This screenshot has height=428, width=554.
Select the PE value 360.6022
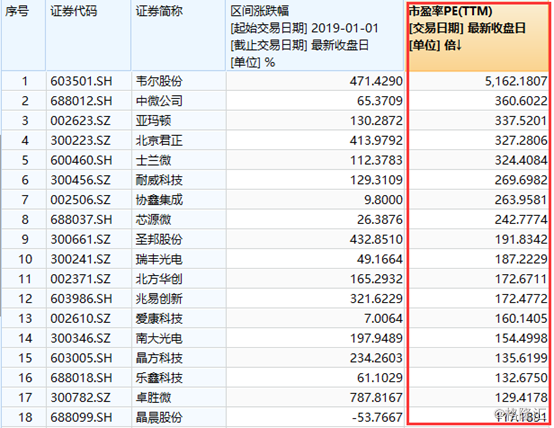pos(521,101)
